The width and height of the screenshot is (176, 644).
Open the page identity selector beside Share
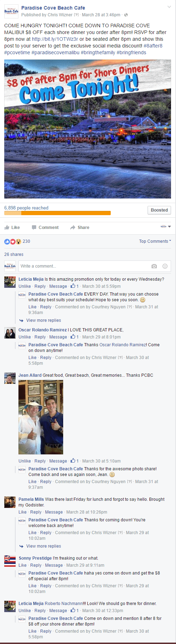(166, 227)
